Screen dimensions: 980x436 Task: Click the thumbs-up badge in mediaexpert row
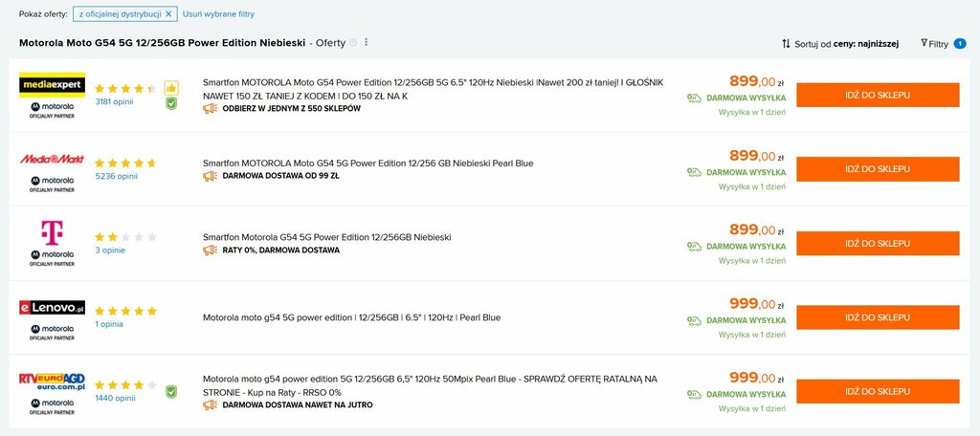tap(171, 88)
